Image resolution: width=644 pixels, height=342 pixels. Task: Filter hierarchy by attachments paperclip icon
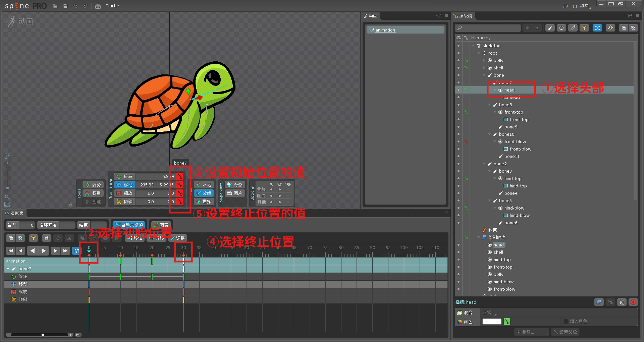[x=573, y=28]
